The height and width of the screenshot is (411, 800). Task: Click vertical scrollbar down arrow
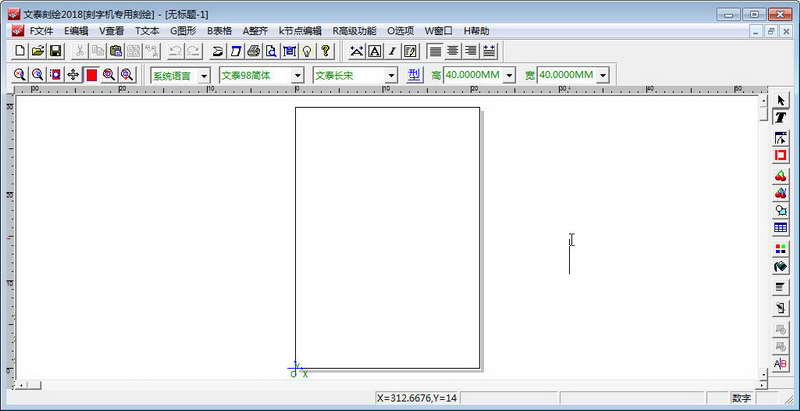pyautogui.click(x=763, y=375)
